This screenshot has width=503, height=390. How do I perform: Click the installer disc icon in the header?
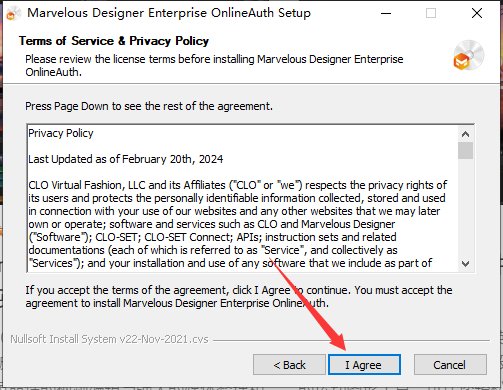[x=468, y=55]
